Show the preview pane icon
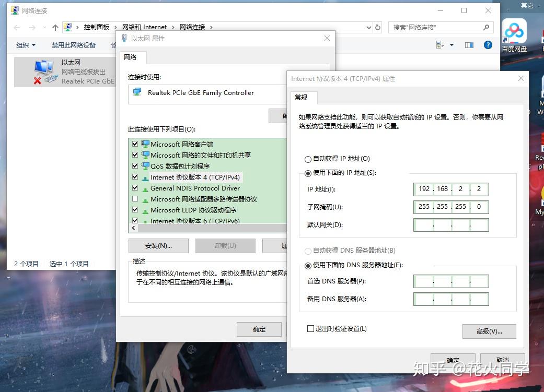The image size is (544, 392). [x=469, y=45]
